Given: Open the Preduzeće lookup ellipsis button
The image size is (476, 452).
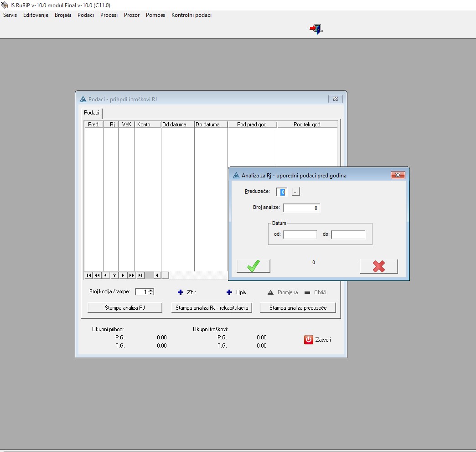Looking at the screenshot, I should click(x=296, y=192).
